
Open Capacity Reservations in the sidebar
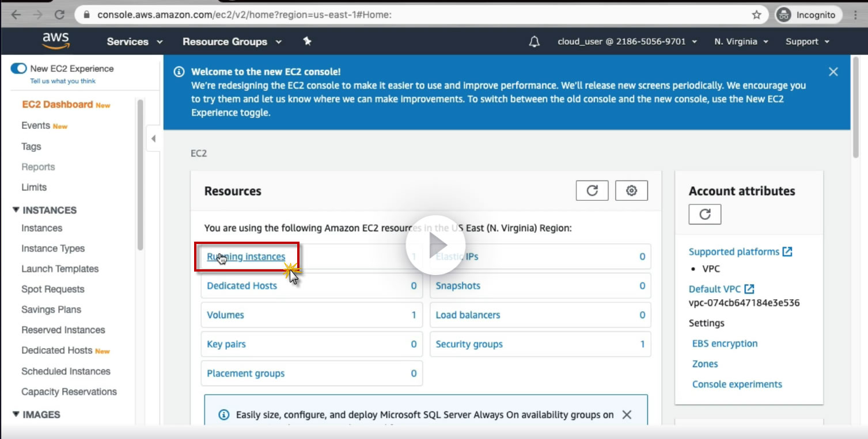[69, 391]
